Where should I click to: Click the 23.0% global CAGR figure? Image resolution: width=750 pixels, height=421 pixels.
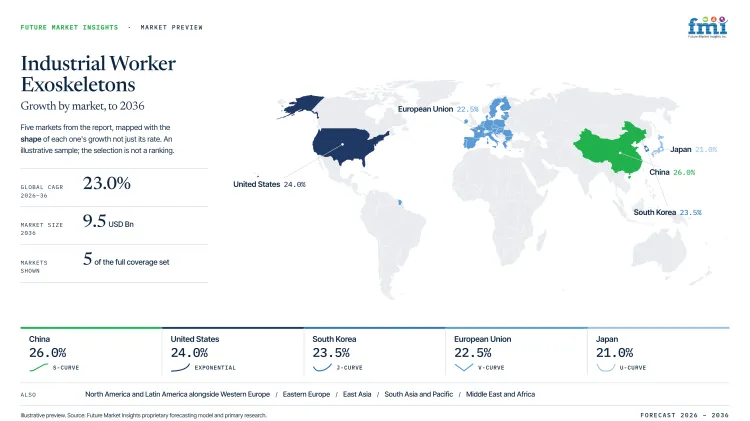coord(106,183)
